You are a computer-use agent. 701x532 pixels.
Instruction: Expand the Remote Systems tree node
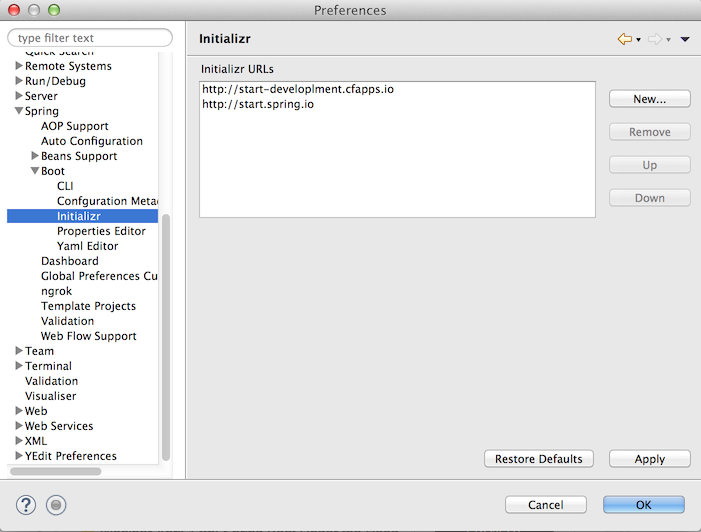point(19,66)
